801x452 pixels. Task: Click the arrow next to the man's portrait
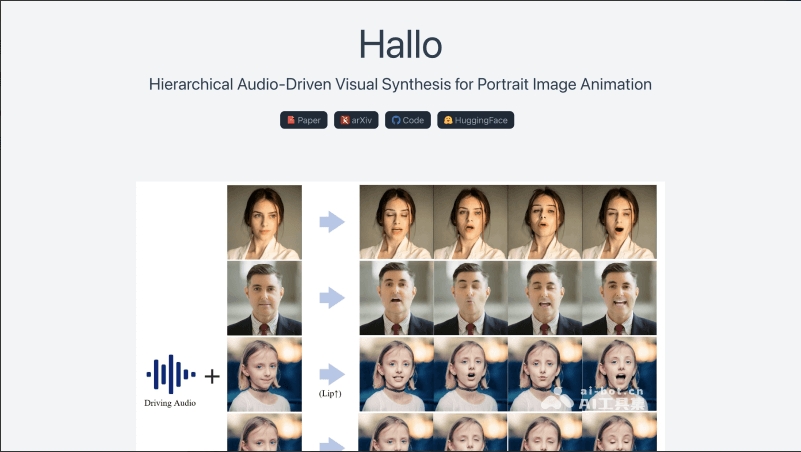click(332, 298)
